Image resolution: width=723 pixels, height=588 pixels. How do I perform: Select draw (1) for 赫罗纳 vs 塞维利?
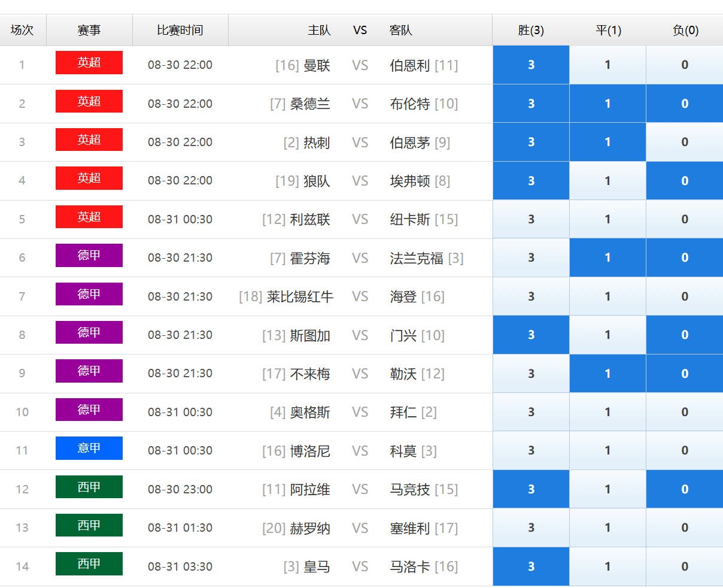tap(607, 528)
